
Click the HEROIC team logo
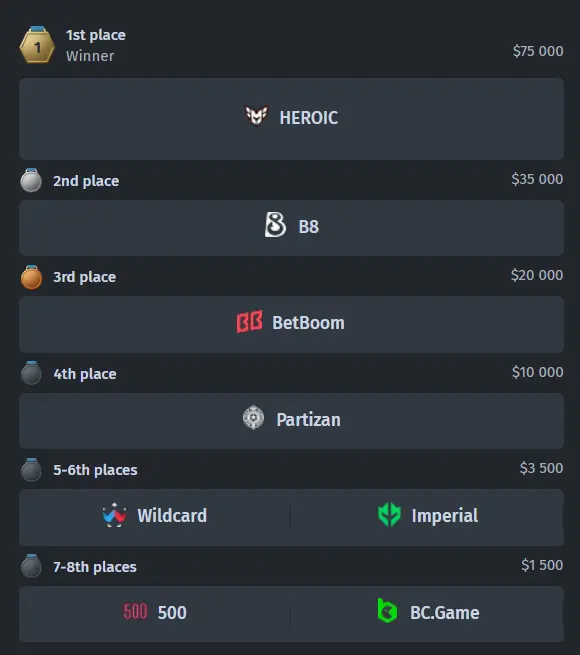256,116
